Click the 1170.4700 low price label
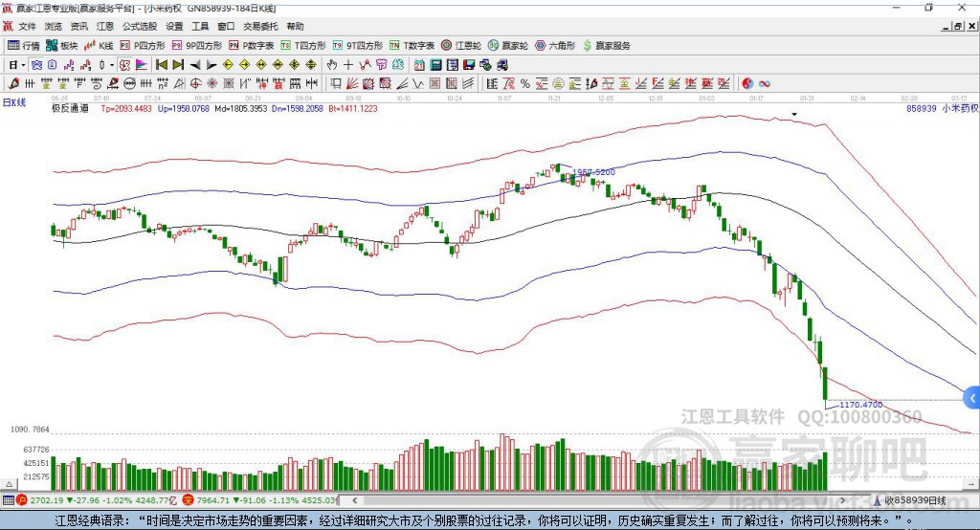The width and height of the screenshot is (980, 530). tap(860, 405)
